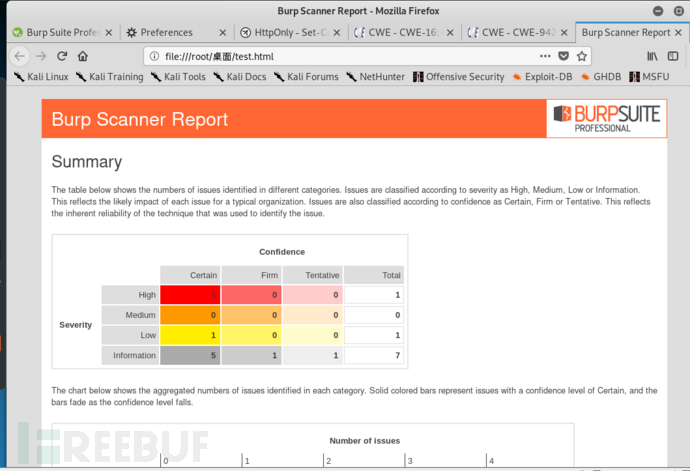
Task: Click the Number of issues chart title
Action: (365, 441)
